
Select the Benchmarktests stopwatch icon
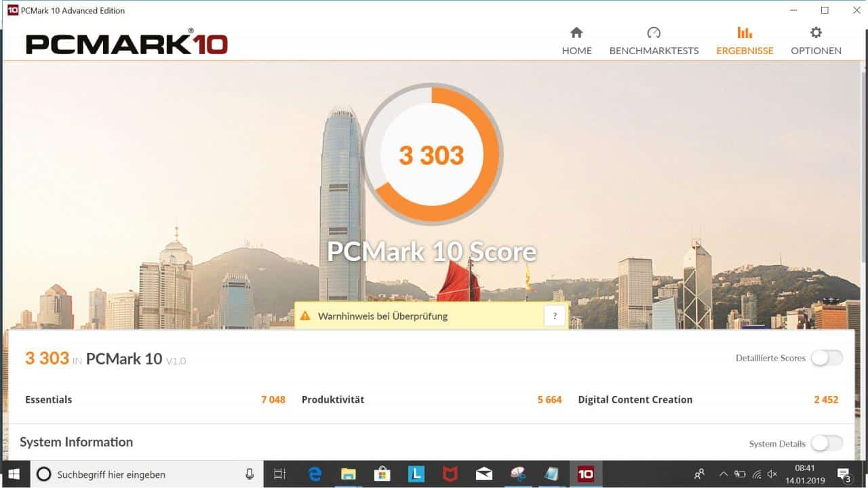tap(654, 32)
